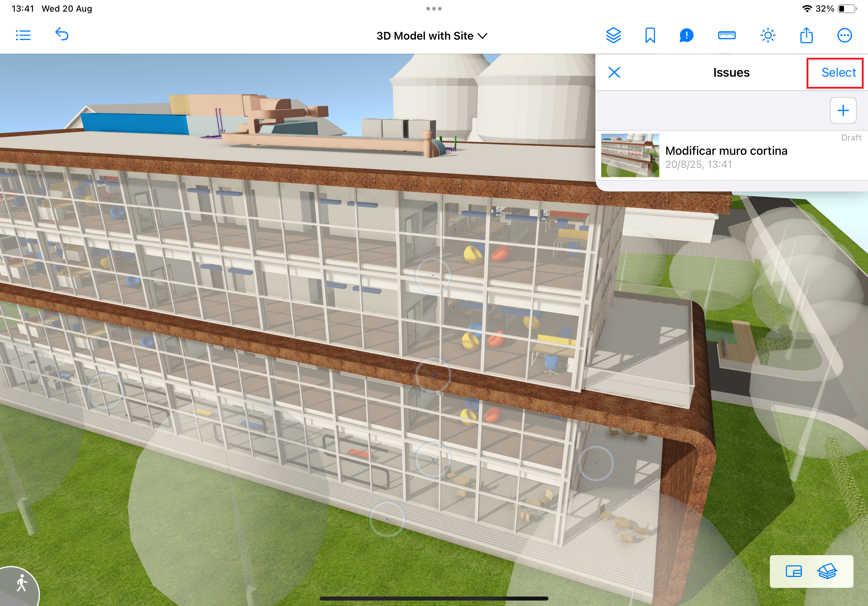Expand the 3D Model with Site dropdown
868x606 pixels.
(432, 36)
